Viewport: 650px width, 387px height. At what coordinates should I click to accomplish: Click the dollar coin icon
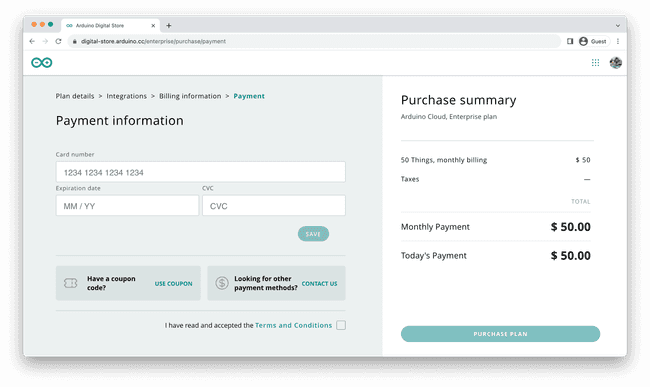coord(222,283)
